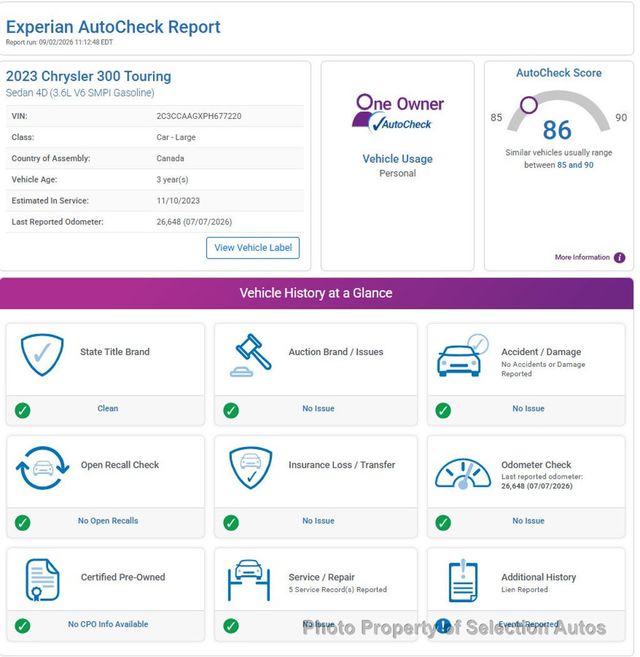Click No Issue under Odometer Check
This screenshot has width=640, height=657.
point(528,520)
